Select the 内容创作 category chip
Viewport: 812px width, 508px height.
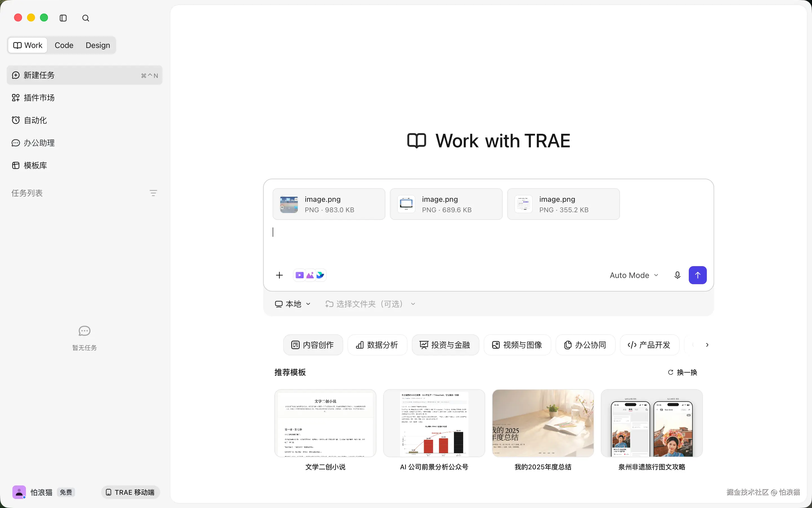pos(313,345)
